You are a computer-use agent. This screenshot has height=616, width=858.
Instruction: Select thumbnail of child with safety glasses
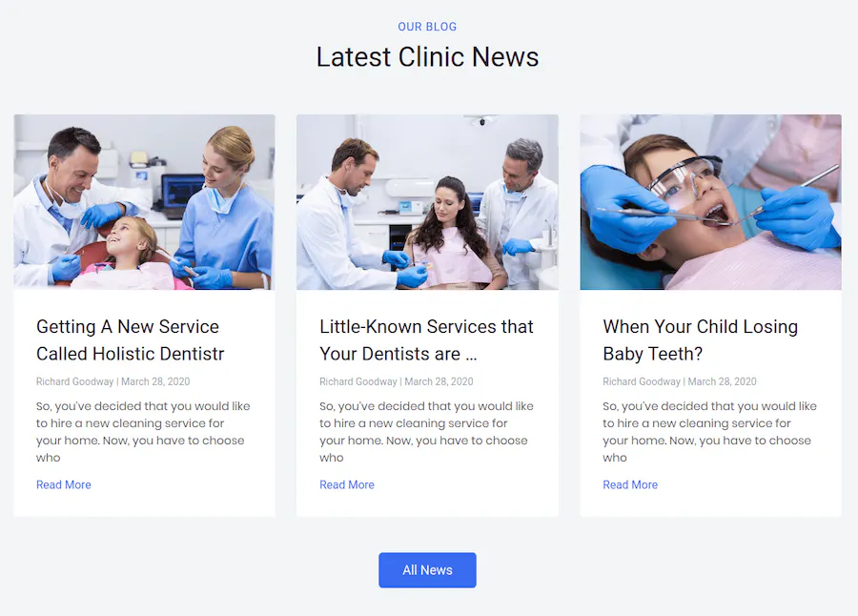tap(711, 202)
